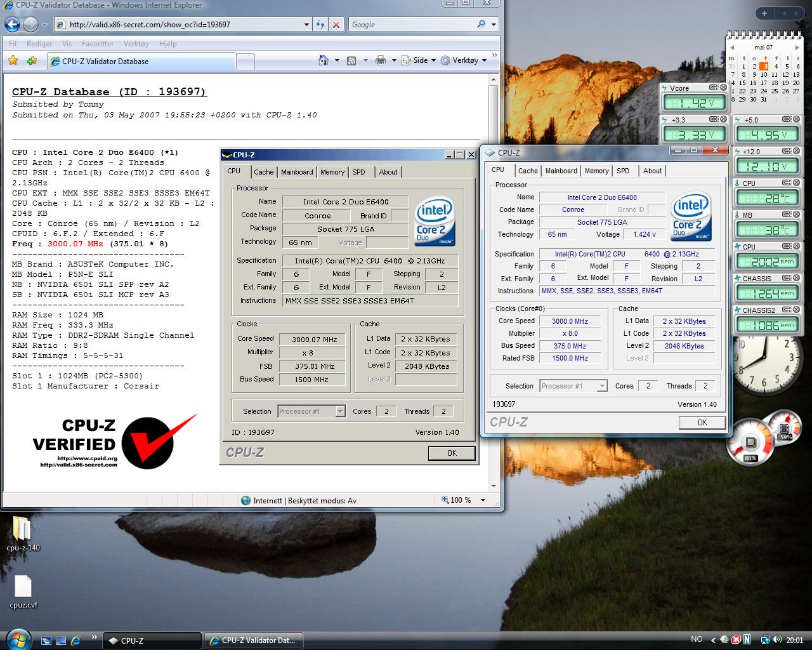Switch to Cache tab in CPU-Z window
The width and height of the screenshot is (812, 650).
click(x=528, y=171)
